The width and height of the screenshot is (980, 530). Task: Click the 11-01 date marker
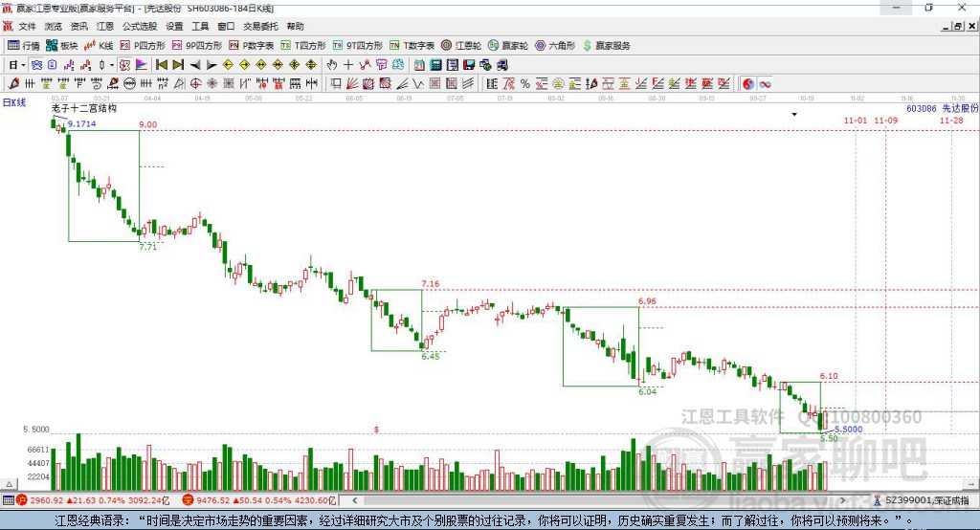[856, 120]
